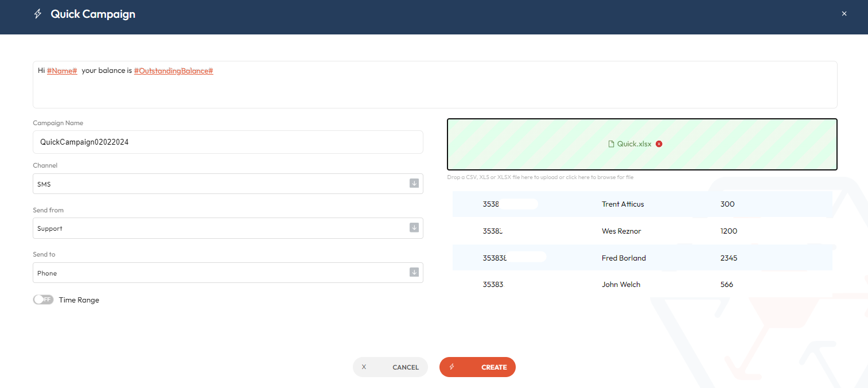Edit the Campaign Name field
This screenshot has width=868, height=388.
(x=228, y=142)
